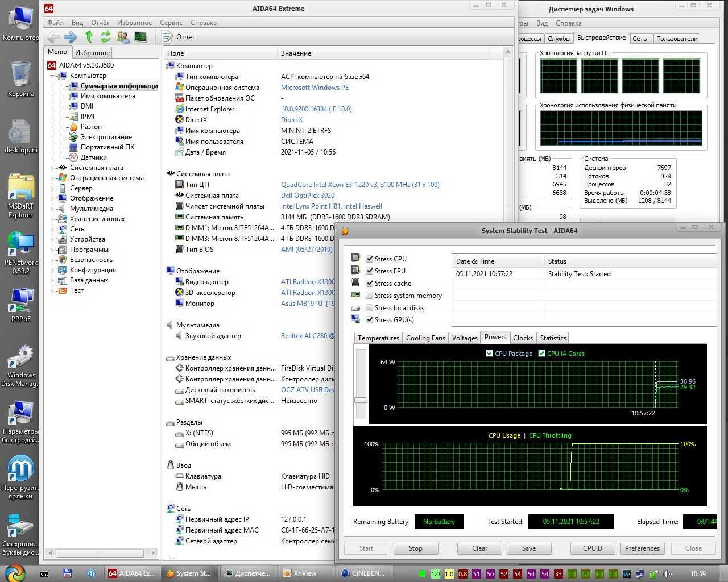Switch to XnView taskbar button

click(x=305, y=573)
